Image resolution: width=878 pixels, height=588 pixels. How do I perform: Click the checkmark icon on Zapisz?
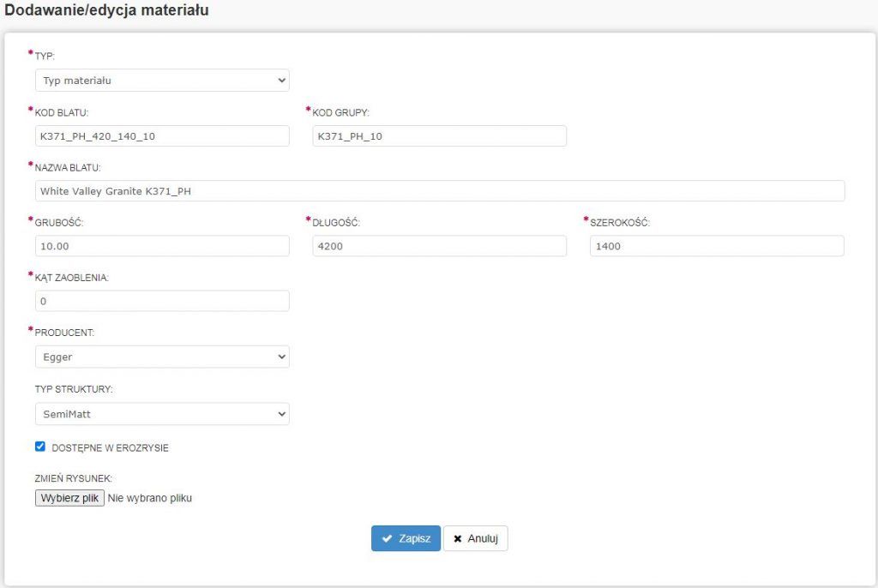coord(388,539)
